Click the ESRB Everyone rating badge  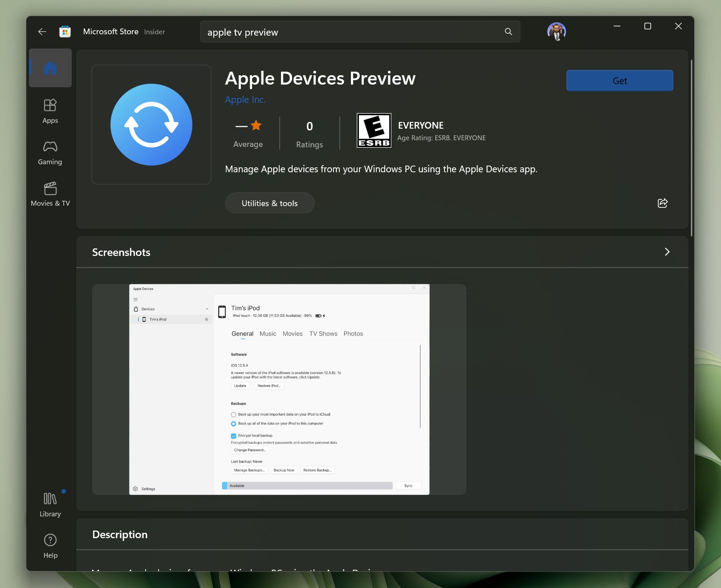click(374, 130)
